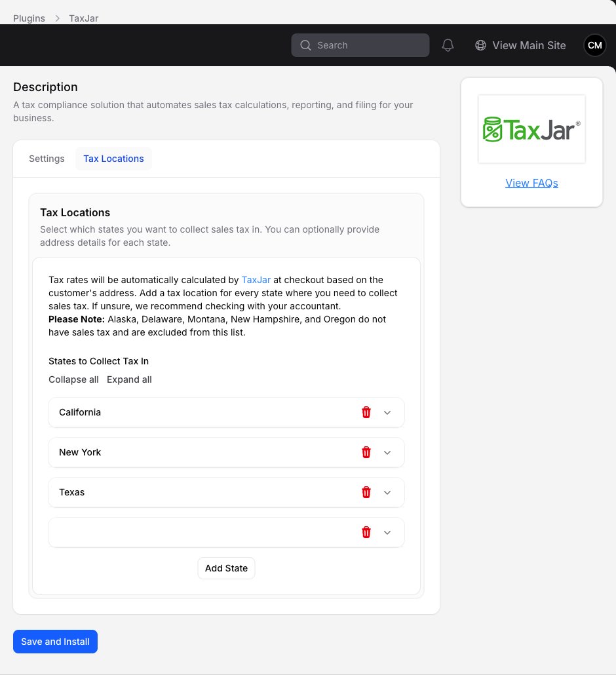Click the Tax Locations section heading
616x675 pixels.
75,212
